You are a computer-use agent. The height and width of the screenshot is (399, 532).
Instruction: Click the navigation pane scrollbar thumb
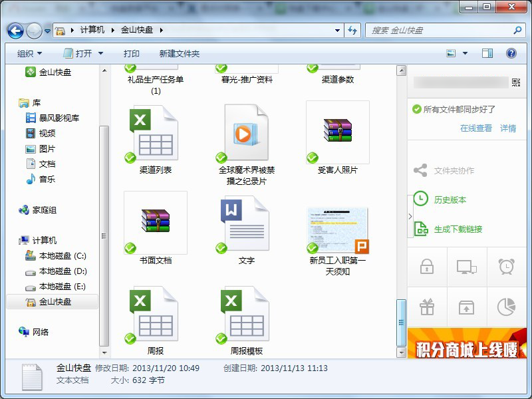coord(104,235)
